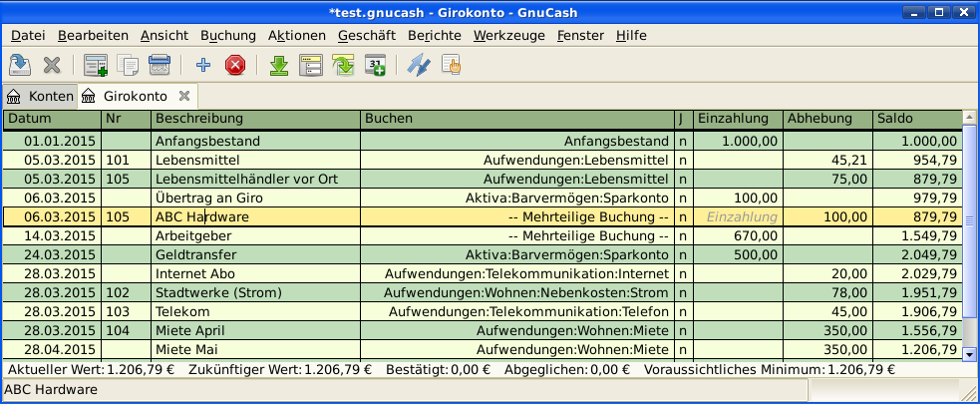The image size is (980, 404).
Task: Click the red cancel transaction icon
Action: (x=235, y=66)
